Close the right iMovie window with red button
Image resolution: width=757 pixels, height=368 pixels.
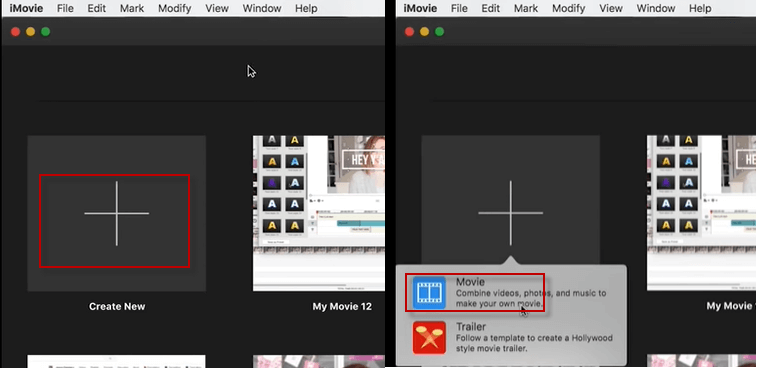pos(409,32)
